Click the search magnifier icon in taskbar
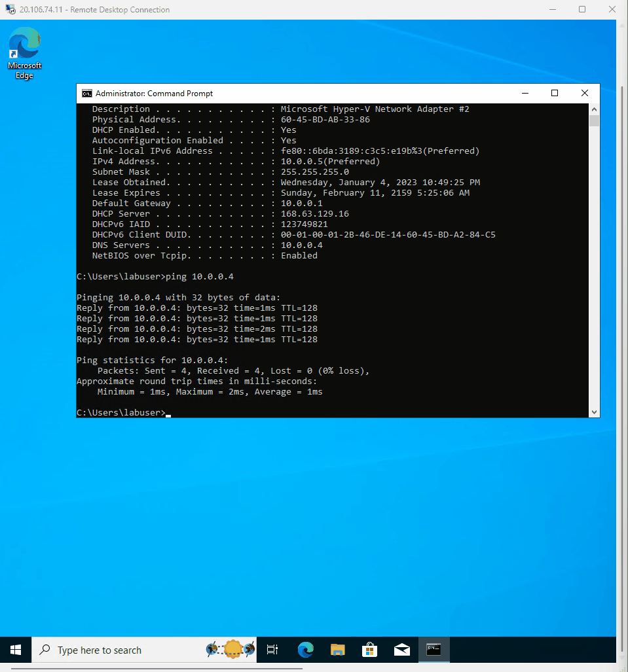The image size is (628, 672). [x=45, y=650]
